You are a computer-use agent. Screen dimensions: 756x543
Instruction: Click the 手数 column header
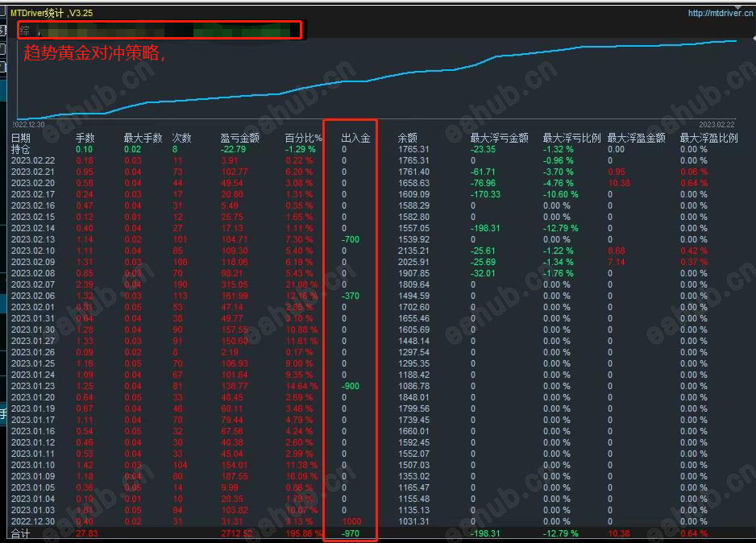pos(85,139)
